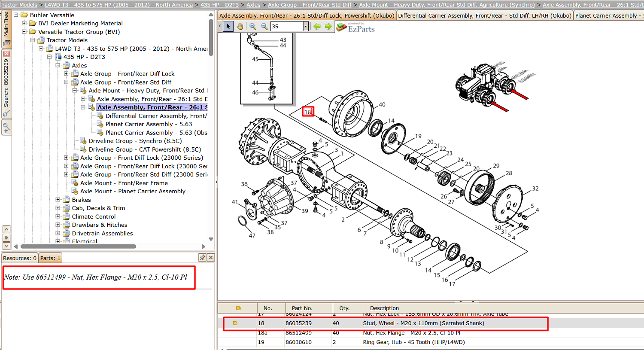Click the Axle Mount - Front/Rear Frame gear icon

[x=75, y=183]
